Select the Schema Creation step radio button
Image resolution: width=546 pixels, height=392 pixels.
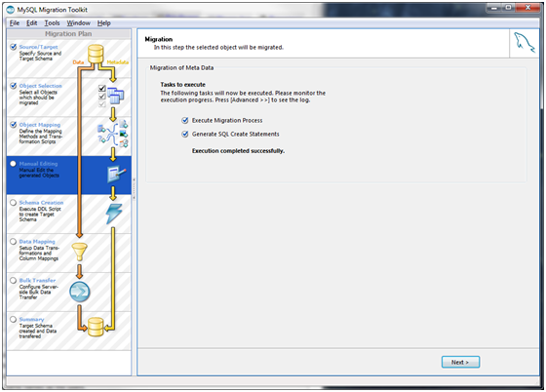coord(14,202)
